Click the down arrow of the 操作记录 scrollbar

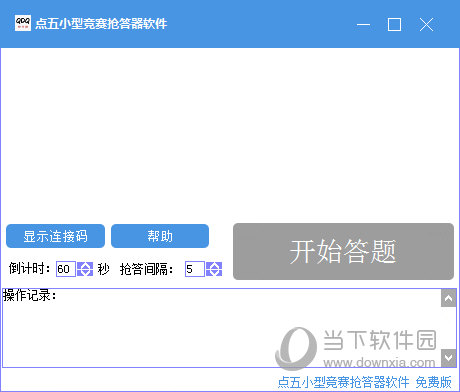click(449, 358)
